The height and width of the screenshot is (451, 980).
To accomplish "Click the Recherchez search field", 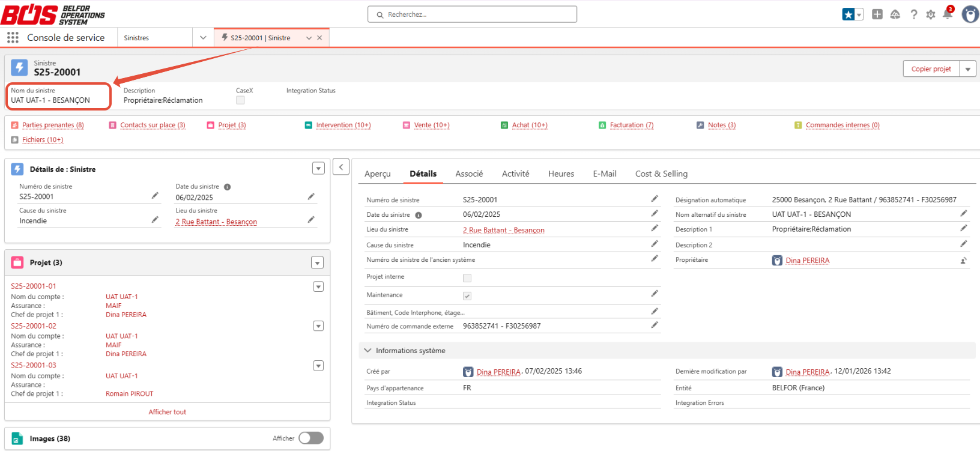I will click(x=472, y=14).
